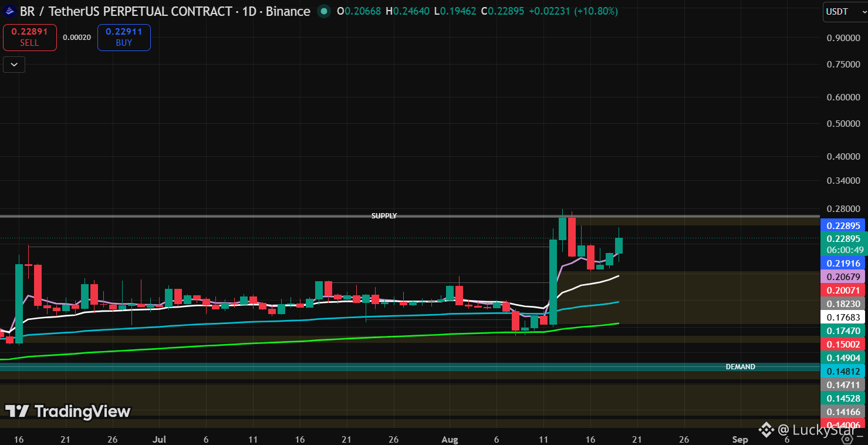Viewport: 868px width, 445px height.
Task: Click the green 0.14528 price label
Action: point(843,399)
